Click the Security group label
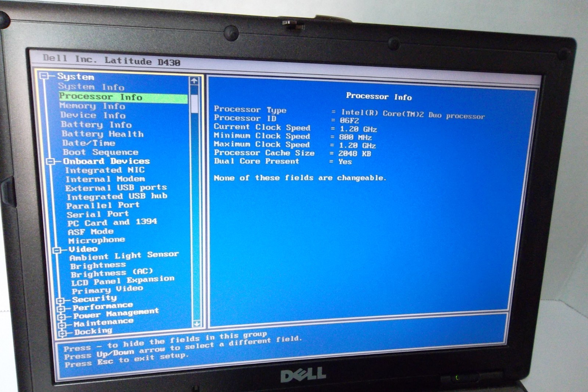Screen dimensions: 588x392 coord(94,299)
